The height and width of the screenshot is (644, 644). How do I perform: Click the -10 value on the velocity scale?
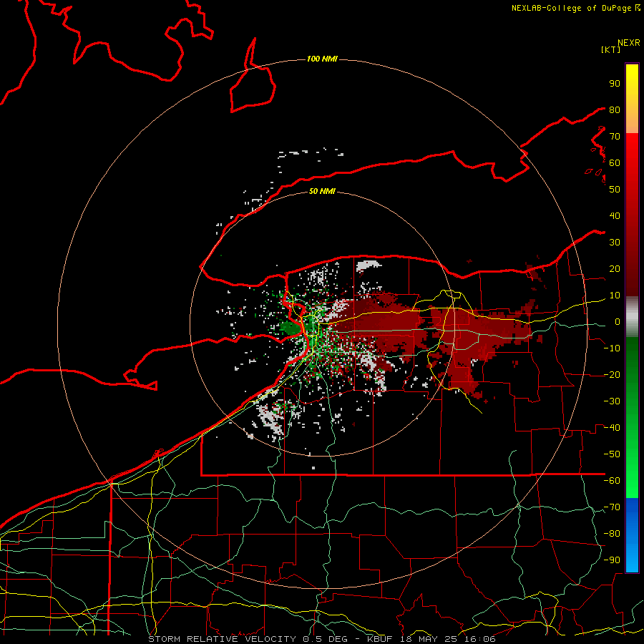click(x=612, y=348)
